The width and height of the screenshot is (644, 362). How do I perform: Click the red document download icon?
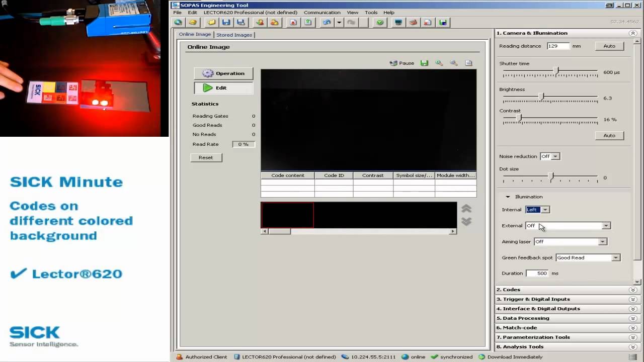point(293,22)
